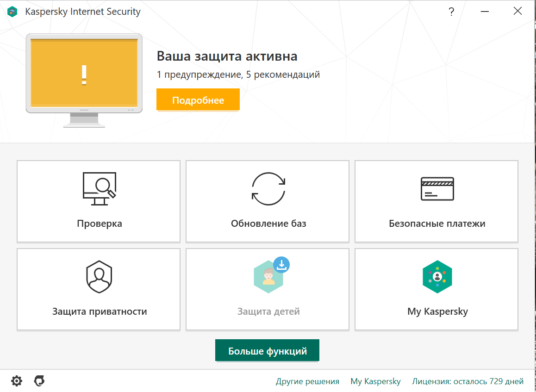Click the Обновление баз refresh arrows icon
This screenshot has width=536, height=392.
pyautogui.click(x=268, y=189)
